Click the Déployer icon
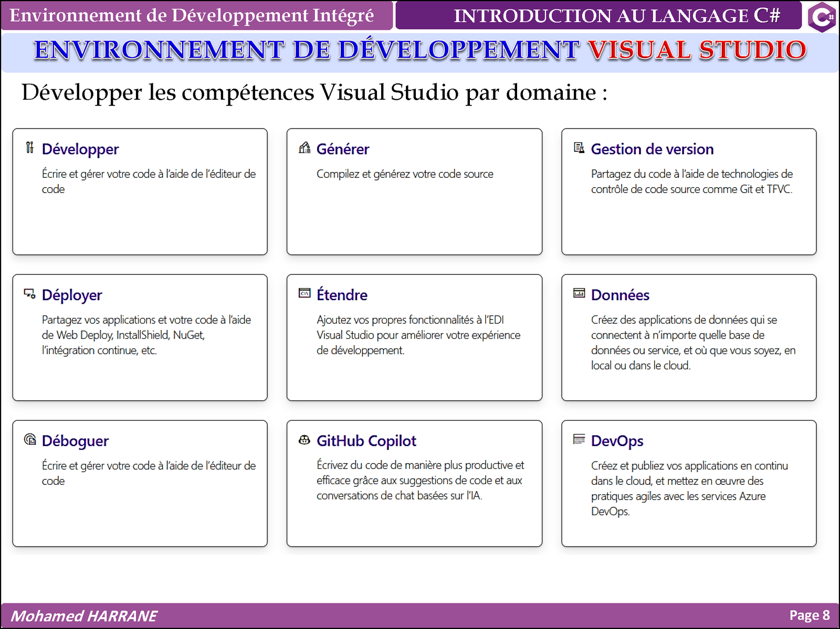This screenshot has width=840, height=629. click(30, 294)
